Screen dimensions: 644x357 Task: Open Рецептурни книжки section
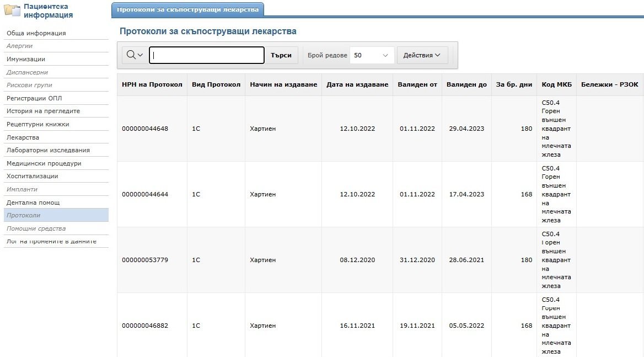point(38,124)
